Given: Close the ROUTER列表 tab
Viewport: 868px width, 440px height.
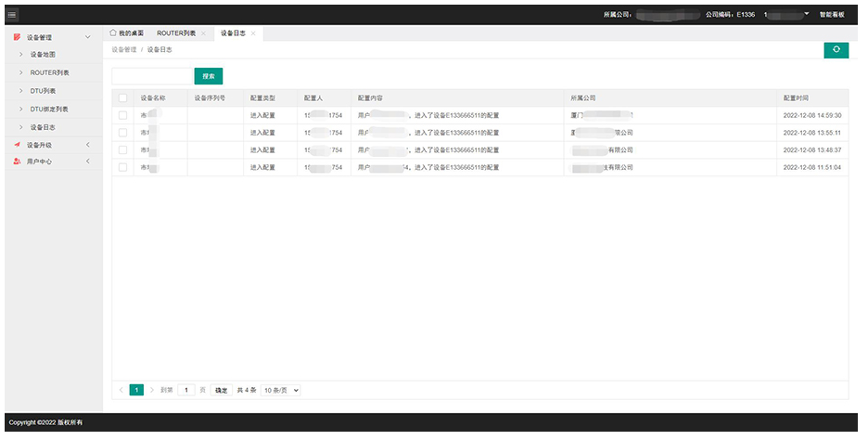Looking at the screenshot, I should click(x=203, y=33).
